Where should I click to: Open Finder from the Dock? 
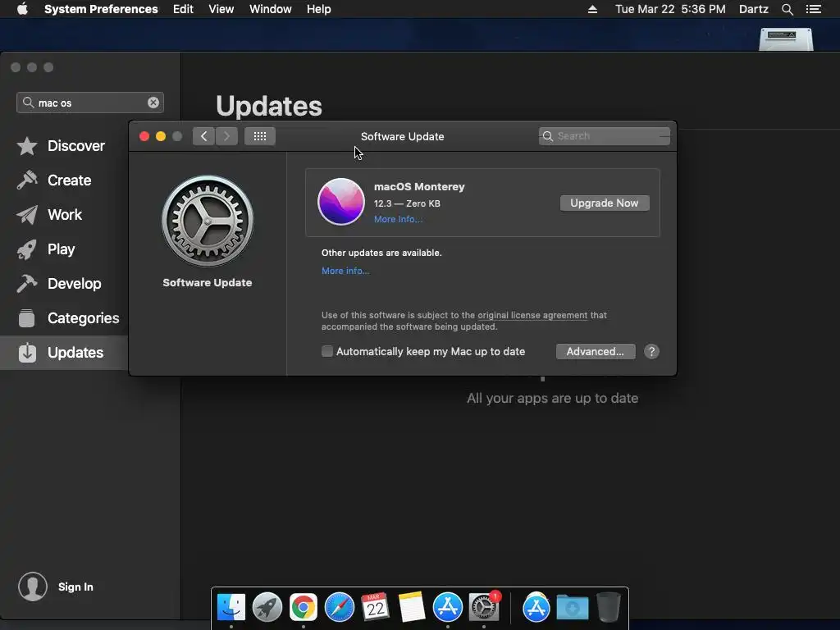(x=231, y=608)
